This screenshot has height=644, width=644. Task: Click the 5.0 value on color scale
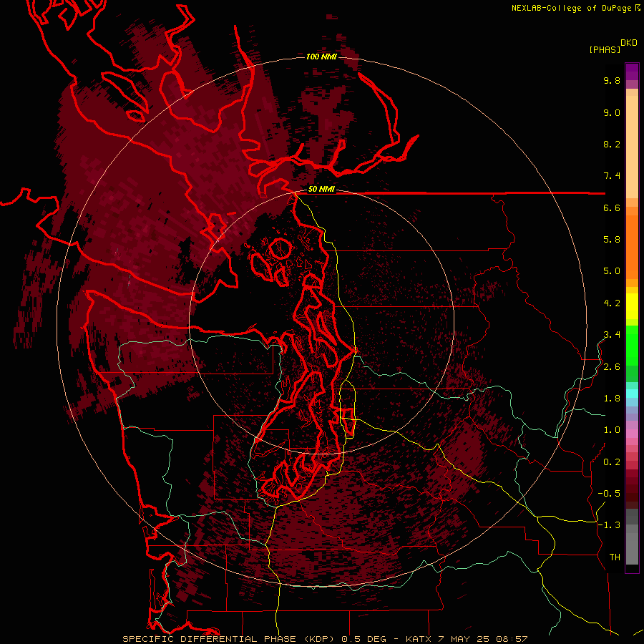(612, 271)
